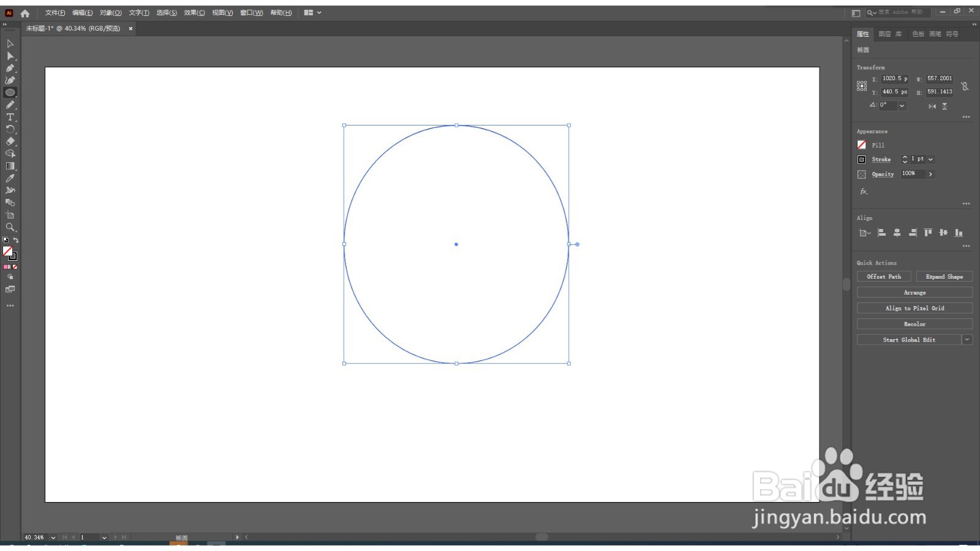Viewport: 980px width, 551px height.
Task: Open the 文件 (File) menu
Action: pyautogui.click(x=55, y=13)
